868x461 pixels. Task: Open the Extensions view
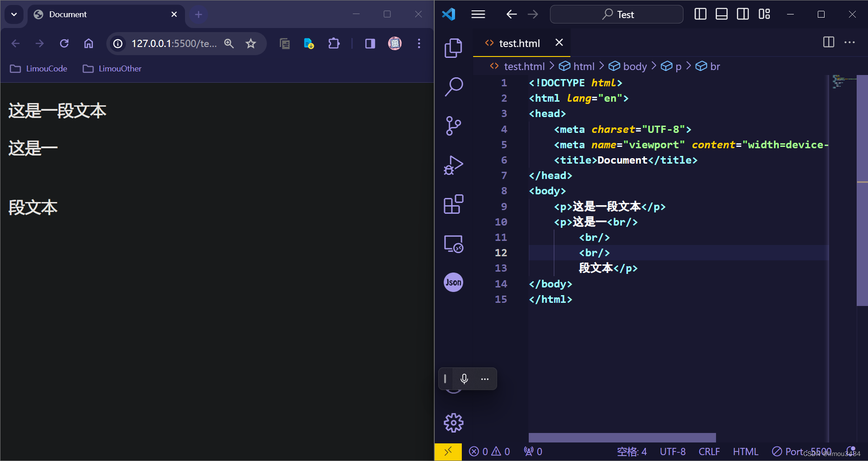point(453,204)
